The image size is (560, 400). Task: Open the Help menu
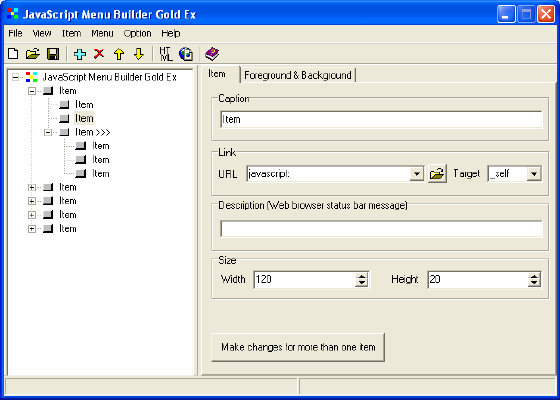pyautogui.click(x=171, y=34)
